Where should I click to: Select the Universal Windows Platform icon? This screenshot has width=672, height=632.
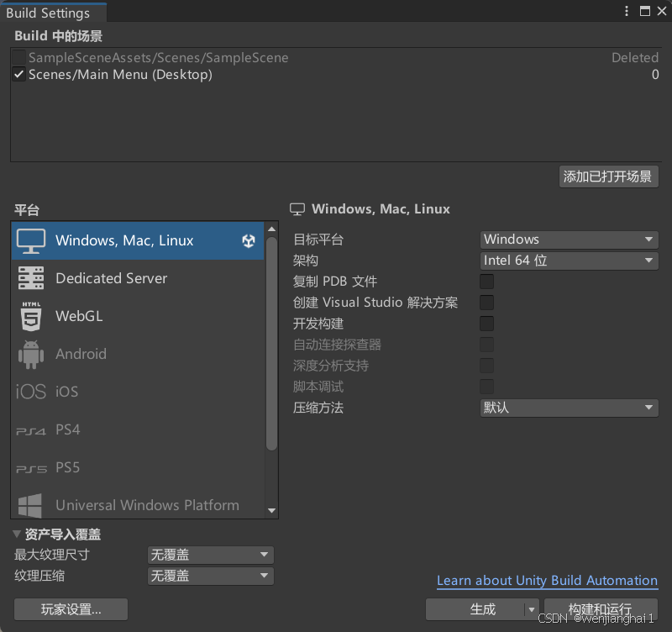point(31,505)
